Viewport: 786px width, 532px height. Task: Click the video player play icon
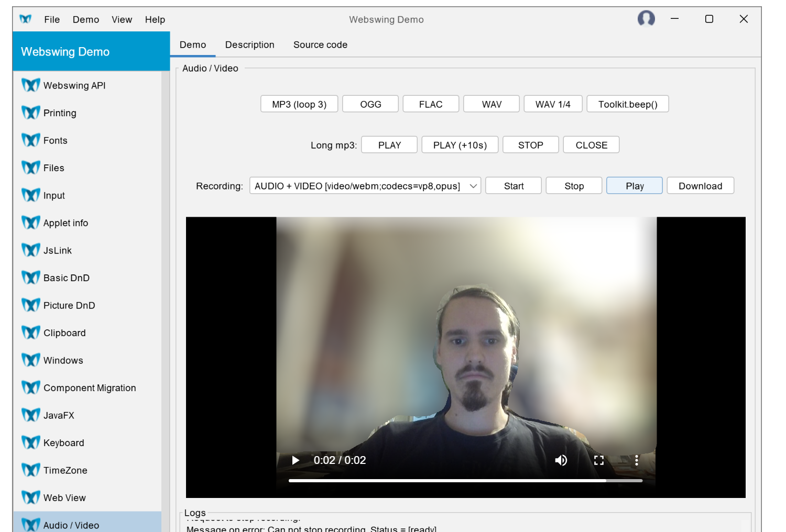point(296,460)
